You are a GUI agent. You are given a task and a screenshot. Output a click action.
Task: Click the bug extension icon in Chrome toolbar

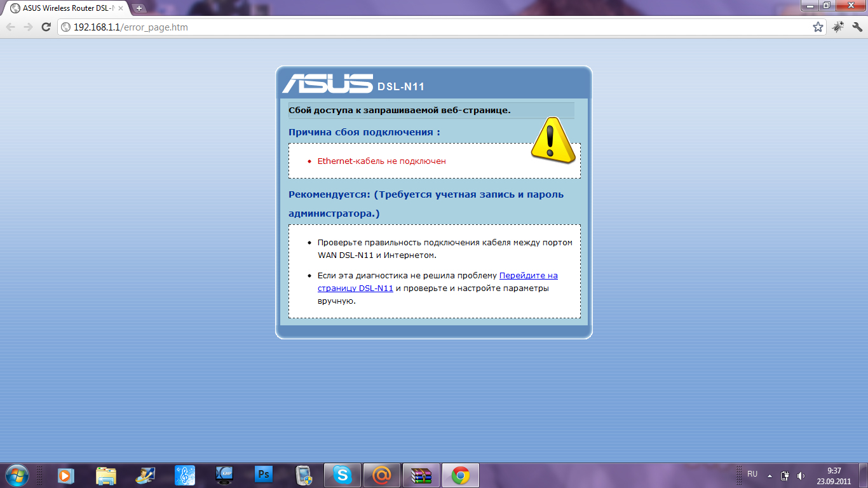click(x=839, y=27)
